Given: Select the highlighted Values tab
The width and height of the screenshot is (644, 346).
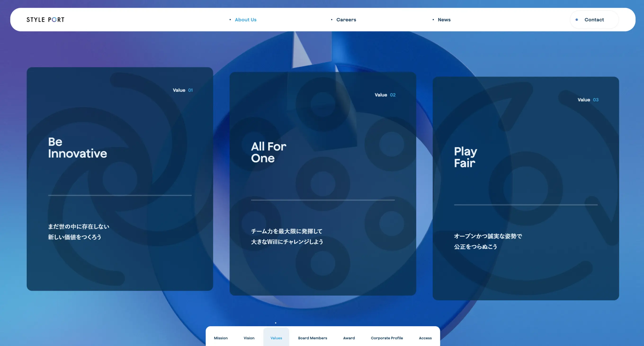Looking at the screenshot, I should 276,338.
